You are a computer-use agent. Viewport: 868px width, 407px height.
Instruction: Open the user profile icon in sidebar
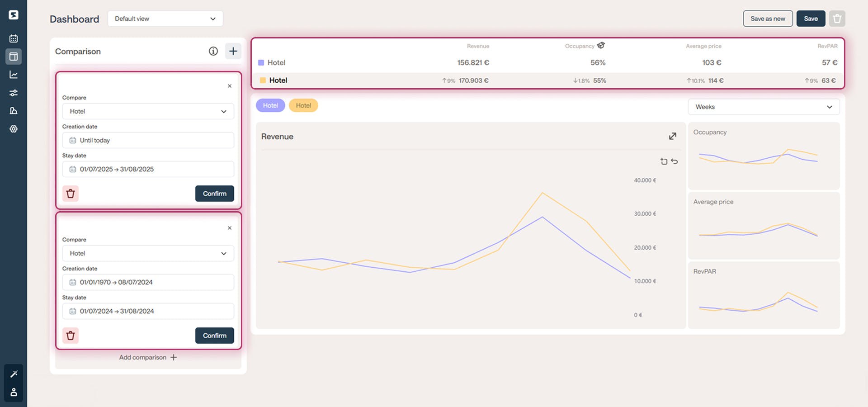(x=14, y=392)
